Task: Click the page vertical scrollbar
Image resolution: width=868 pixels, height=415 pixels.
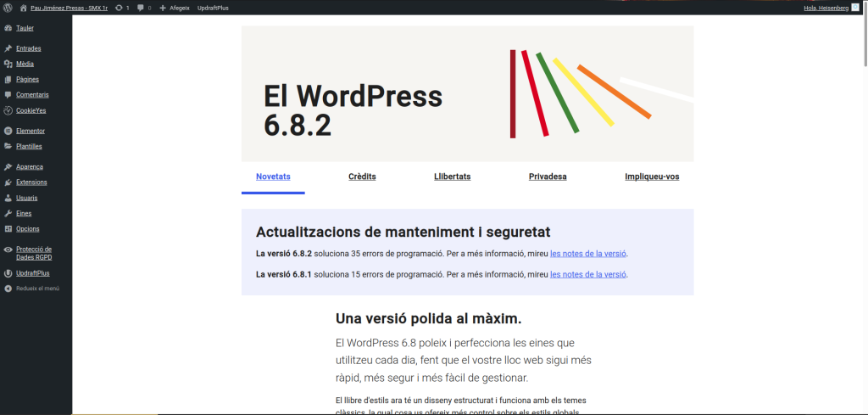Action: [x=863, y=212]
